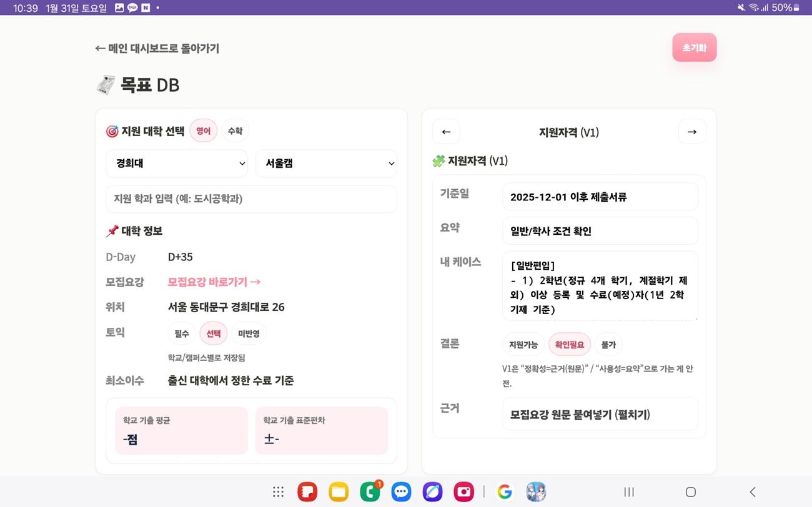Set 토익 to 미반영
812x507 pixels.
click(249, 333)
